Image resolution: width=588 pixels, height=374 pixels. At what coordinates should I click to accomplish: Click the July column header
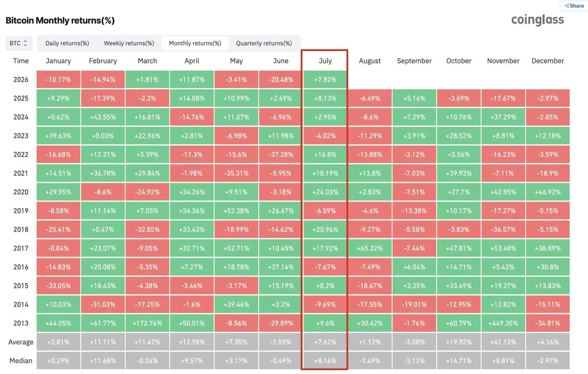tap(325, 61)
